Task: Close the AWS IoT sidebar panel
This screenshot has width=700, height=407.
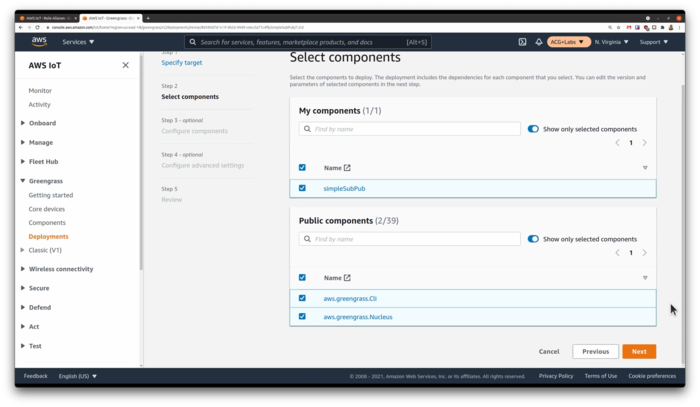Action: pyautogui.click(x=125, y=65)
